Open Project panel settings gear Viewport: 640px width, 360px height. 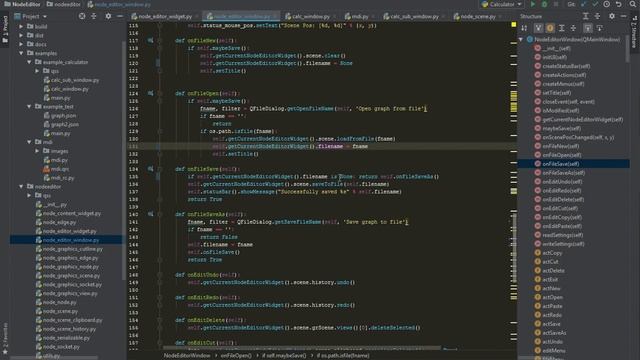point(108,16)
